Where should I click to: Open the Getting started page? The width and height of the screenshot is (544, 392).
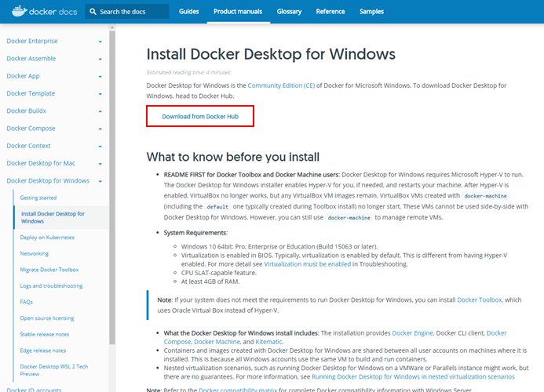tap(38, 198)
